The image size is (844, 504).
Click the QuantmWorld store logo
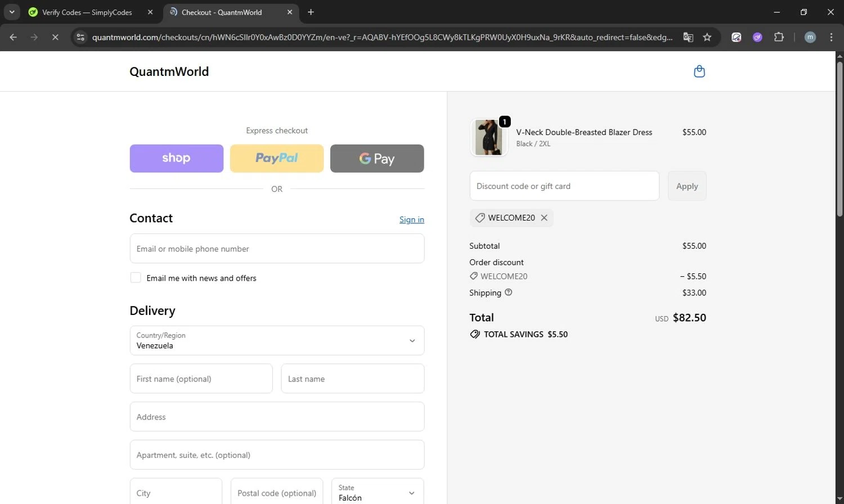coord(169,71)
